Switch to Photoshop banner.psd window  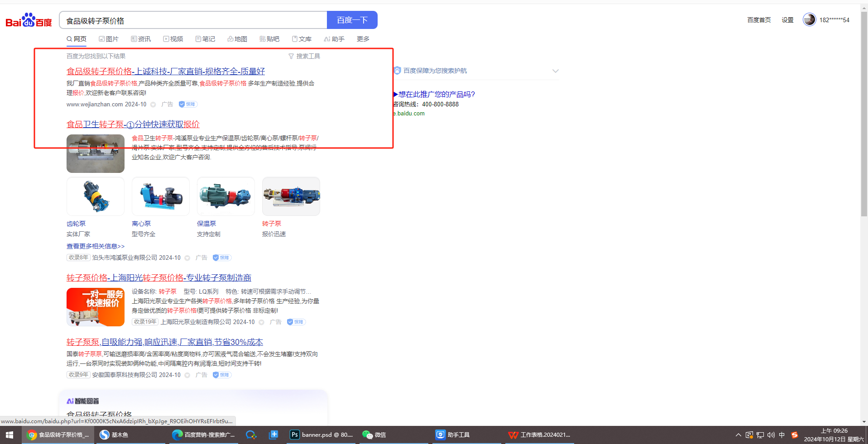point(321,435)
